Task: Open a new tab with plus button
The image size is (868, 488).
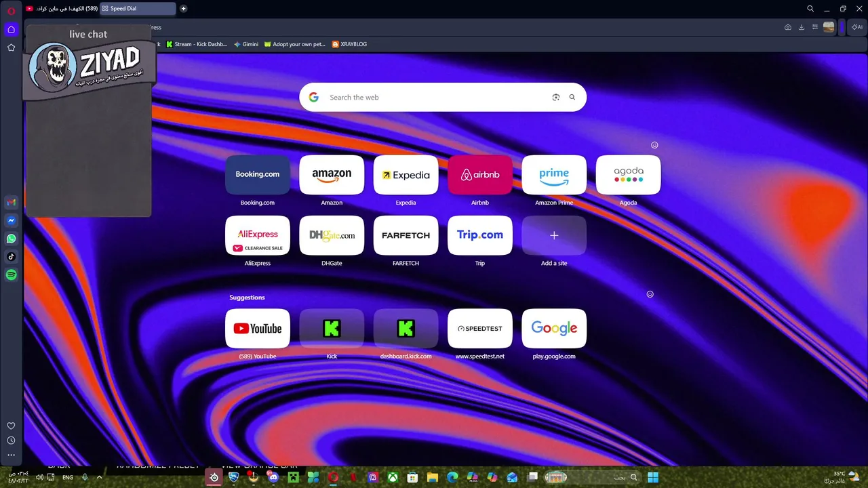Action: coord(183,9)
